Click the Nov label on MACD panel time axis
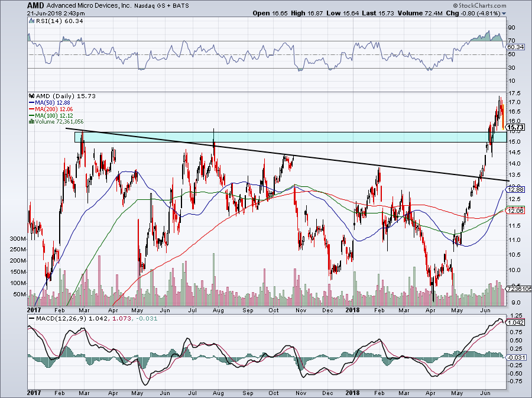This screenshot has width=532, height=398. click(301, 393)
